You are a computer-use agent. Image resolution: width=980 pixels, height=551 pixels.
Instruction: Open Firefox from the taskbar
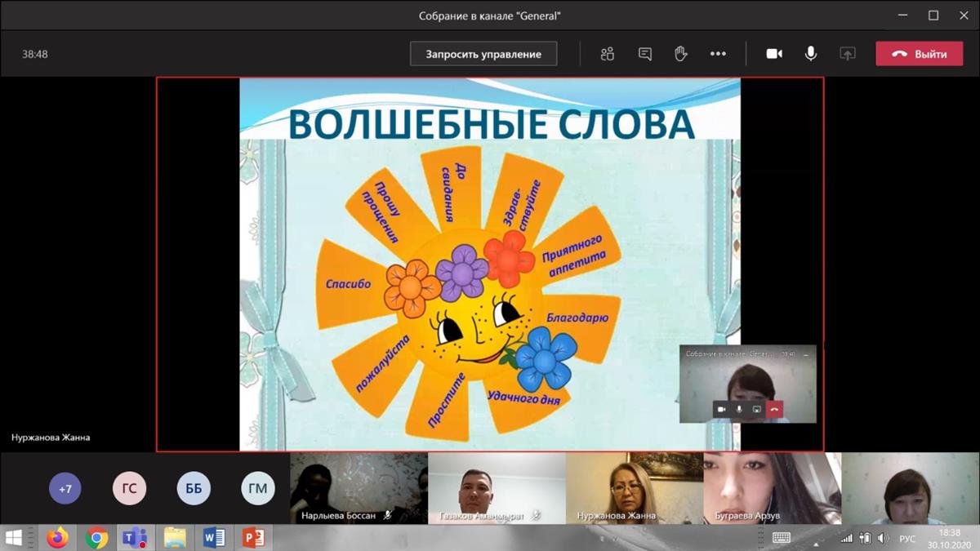click(x=57, y=538)
